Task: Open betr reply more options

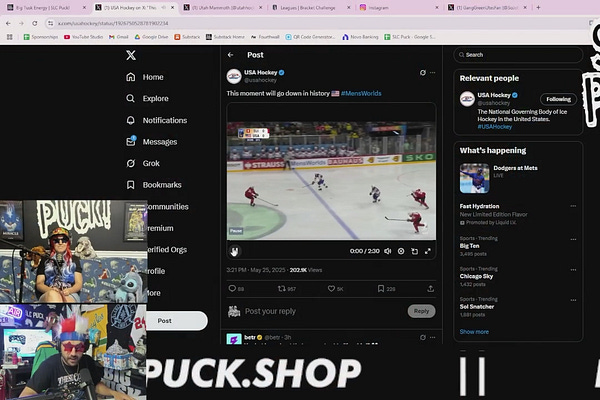Action: (x=432, y=337)
